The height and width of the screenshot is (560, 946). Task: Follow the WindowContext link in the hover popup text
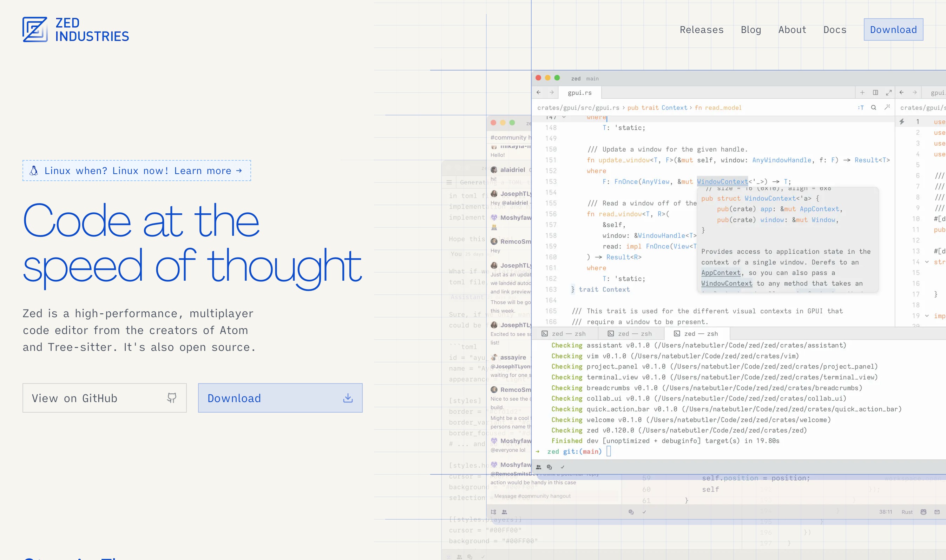click(727, 284)
